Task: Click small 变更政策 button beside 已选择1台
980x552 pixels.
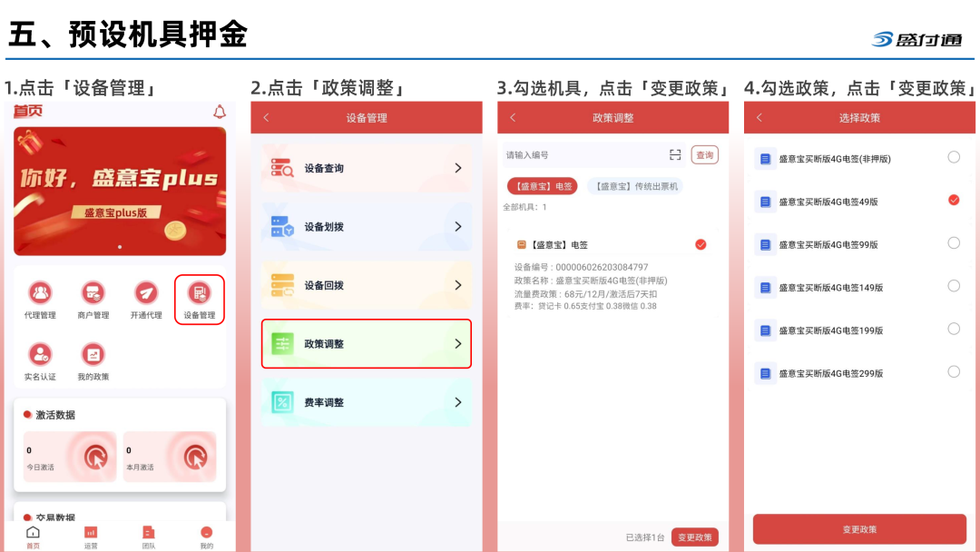Action: coord(695,537)
